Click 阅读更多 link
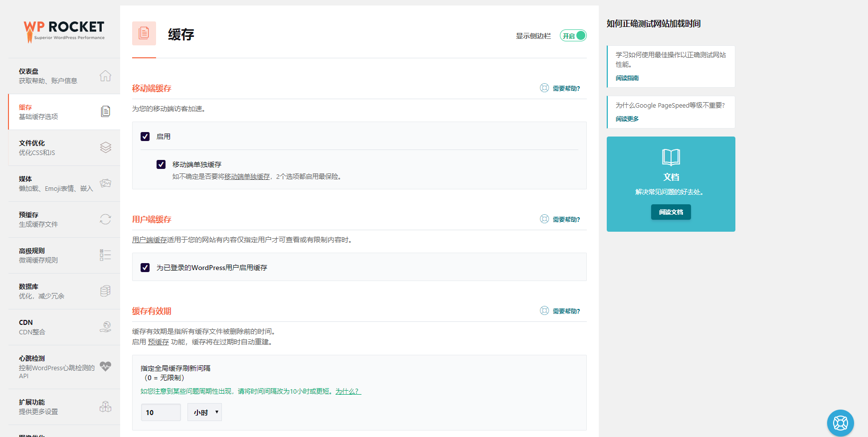Screen dimensions: 868x437 (x=627, y=119)
